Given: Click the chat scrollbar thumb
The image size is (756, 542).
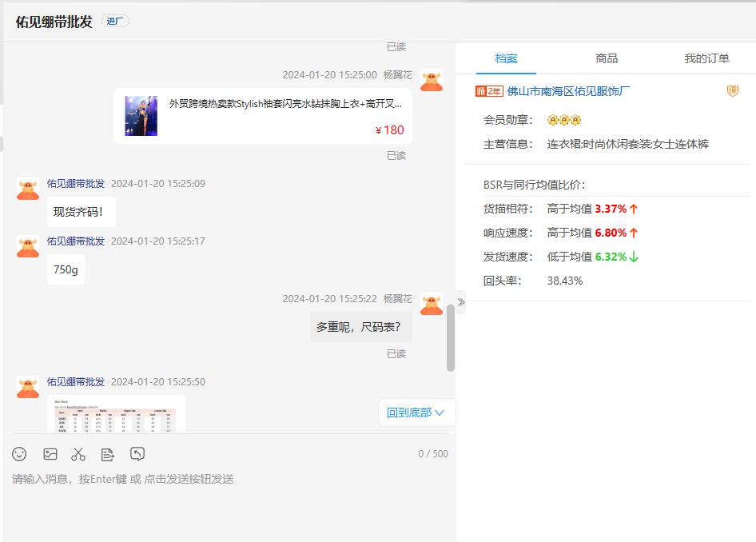Looking at the screenshot, I should point(451,337).
